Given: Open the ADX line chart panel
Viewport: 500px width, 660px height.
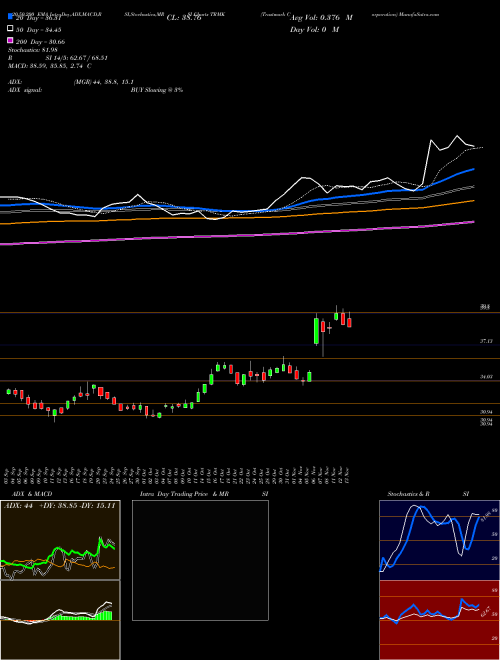Looking at the screenshot, I should (60, 540).
